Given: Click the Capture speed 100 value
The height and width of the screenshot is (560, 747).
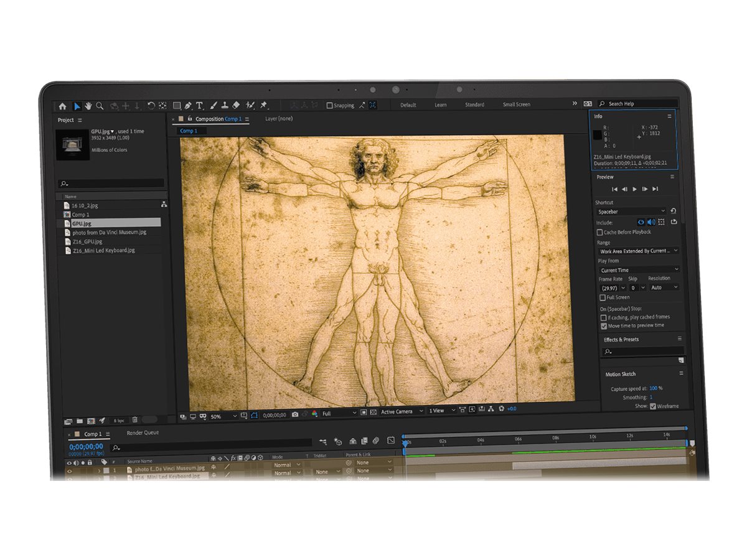Looking at the screenshot, I should (653, 388).
